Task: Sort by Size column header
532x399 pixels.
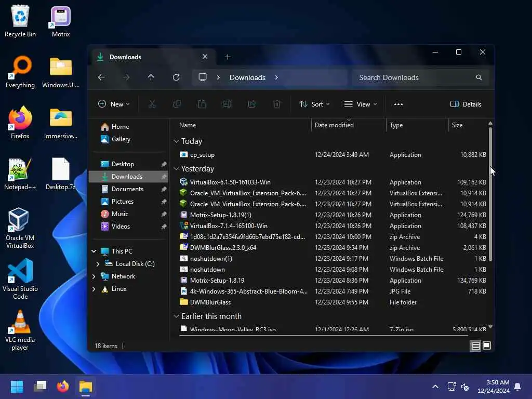Action: 457,125
